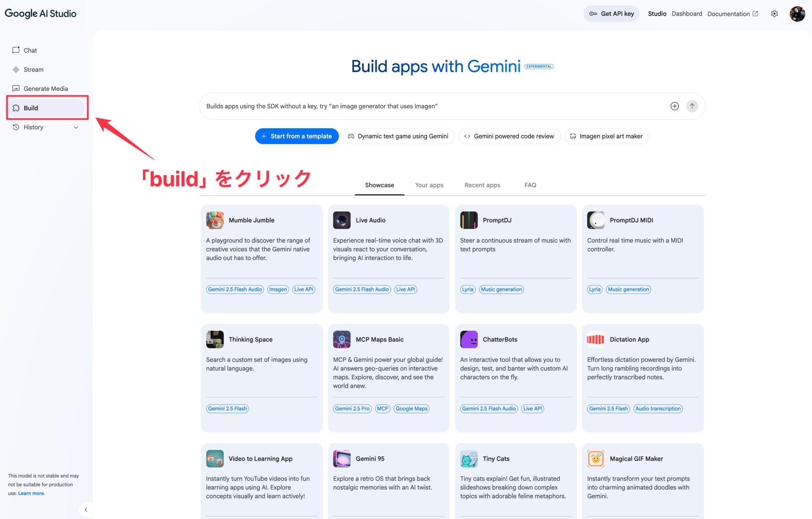Choose Gemini powered code review suggestion
Image resolution: width=812 pixels, height=519 pixels.
point(509,136)
